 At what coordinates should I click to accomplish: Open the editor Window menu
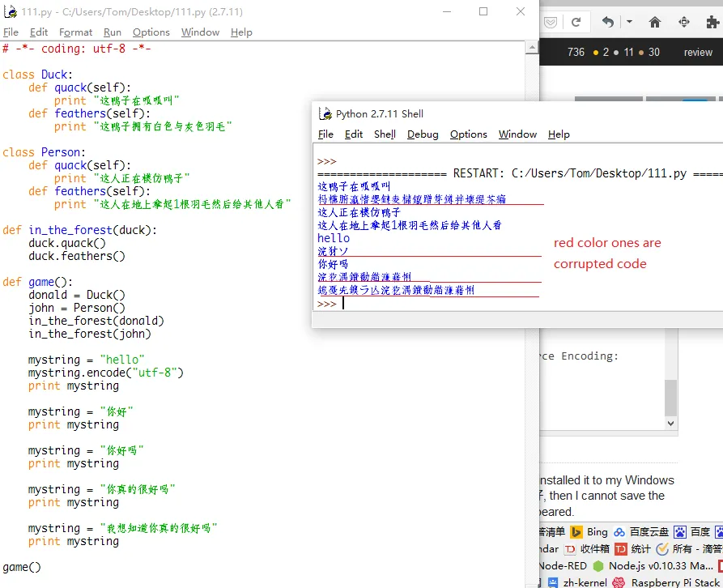tap(200, 32)
